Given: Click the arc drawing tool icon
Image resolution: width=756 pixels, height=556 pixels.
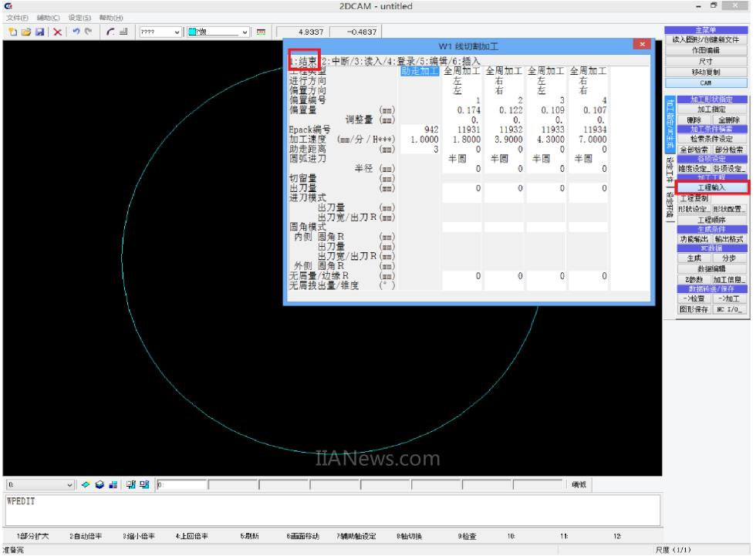Looking at the screenshot, I should tap(111, 32).
